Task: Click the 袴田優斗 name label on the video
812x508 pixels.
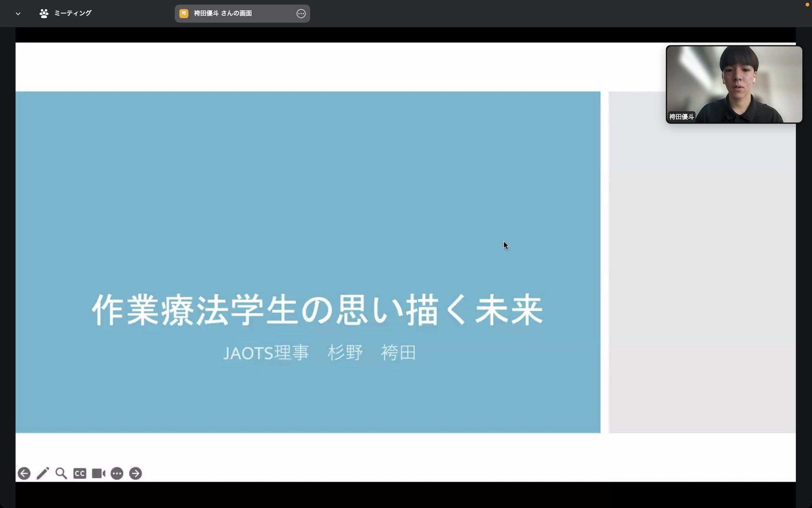Action: point(681,117)
